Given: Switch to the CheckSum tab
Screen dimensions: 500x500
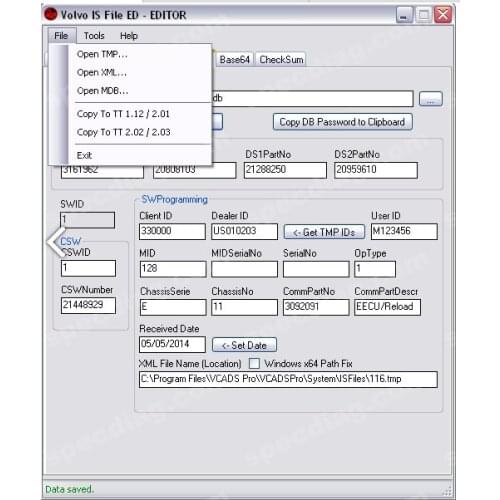Looking at the screenshot, I should point(281,60).
